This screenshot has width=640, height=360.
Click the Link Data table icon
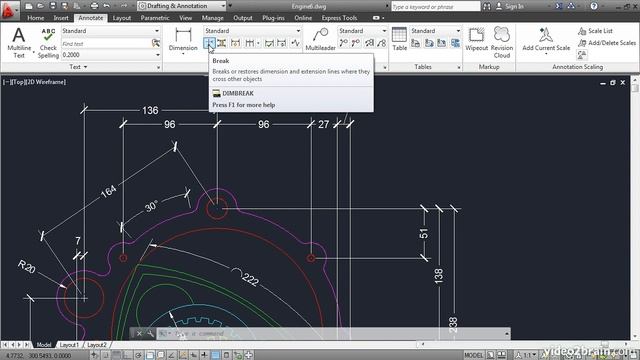416,42
